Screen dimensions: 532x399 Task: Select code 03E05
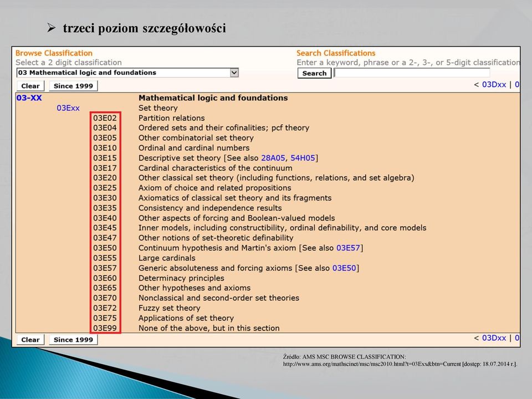105,138
